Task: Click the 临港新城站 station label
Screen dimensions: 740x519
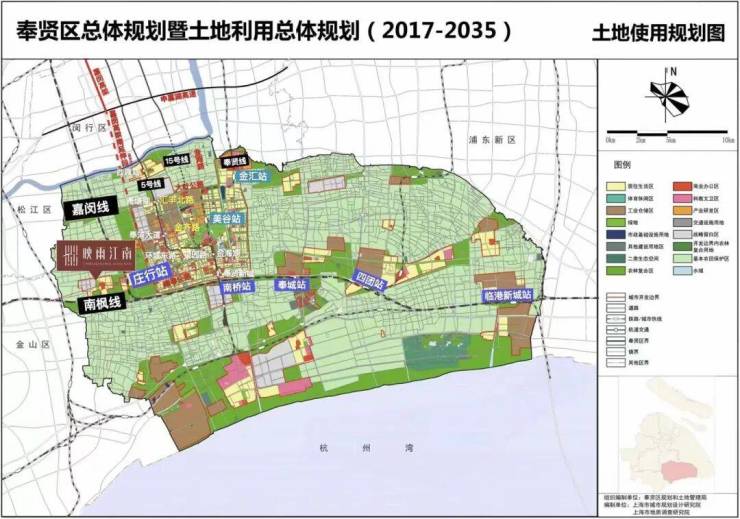Action: pyautogui.click(x=507, y=296)
